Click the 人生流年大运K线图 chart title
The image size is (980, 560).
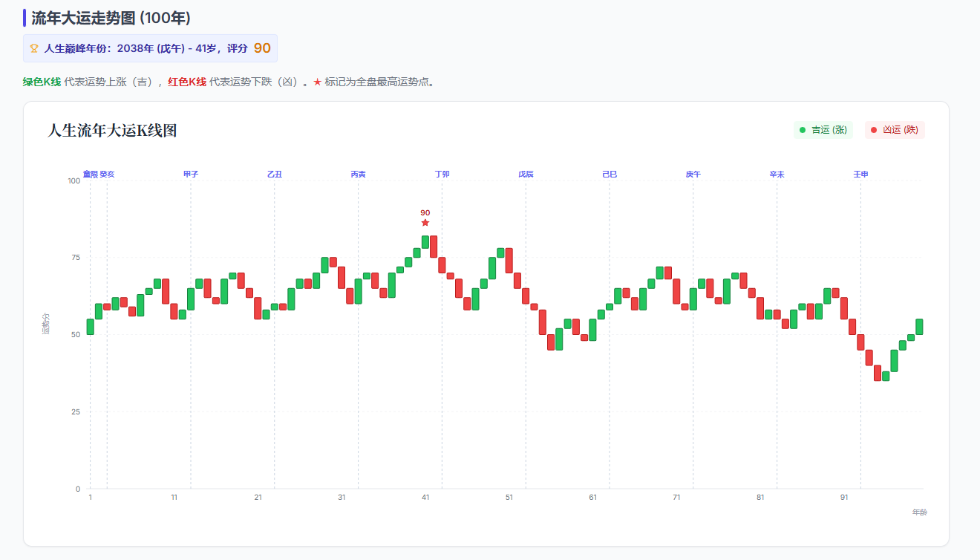[x=112, y=131]
